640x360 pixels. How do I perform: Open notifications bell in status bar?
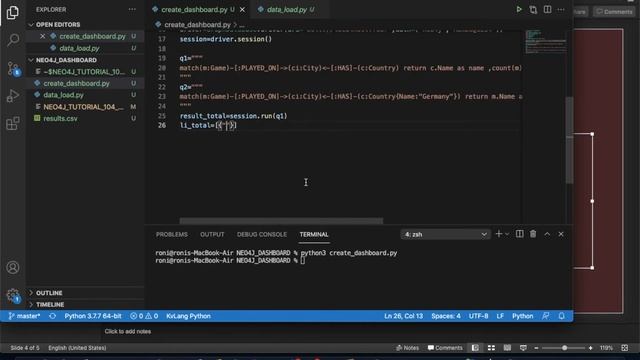coord(562,316)
